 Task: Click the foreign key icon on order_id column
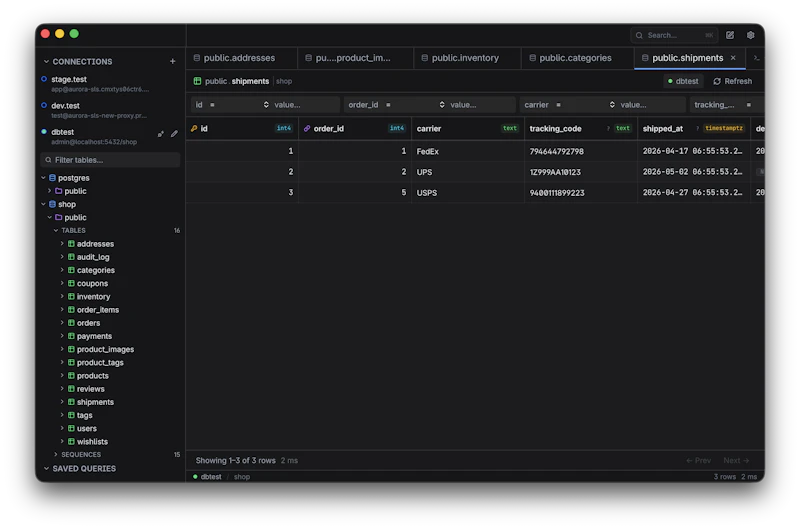tap(307, 129)
